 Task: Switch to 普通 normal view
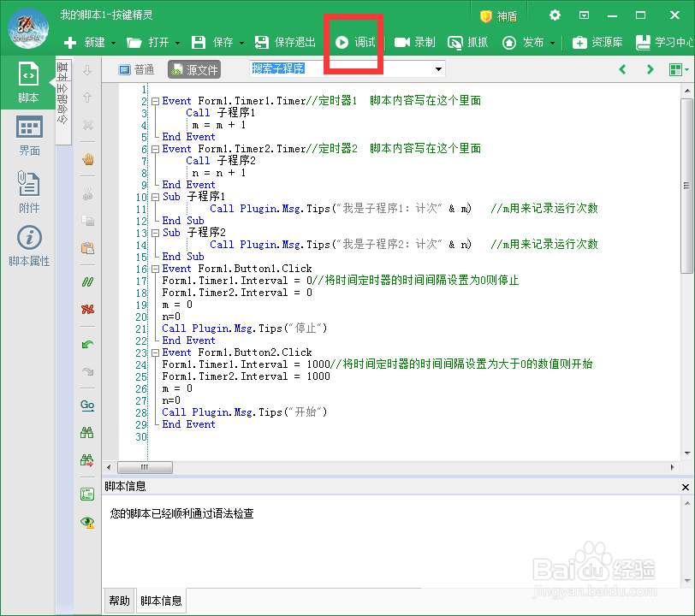[137, 69]
